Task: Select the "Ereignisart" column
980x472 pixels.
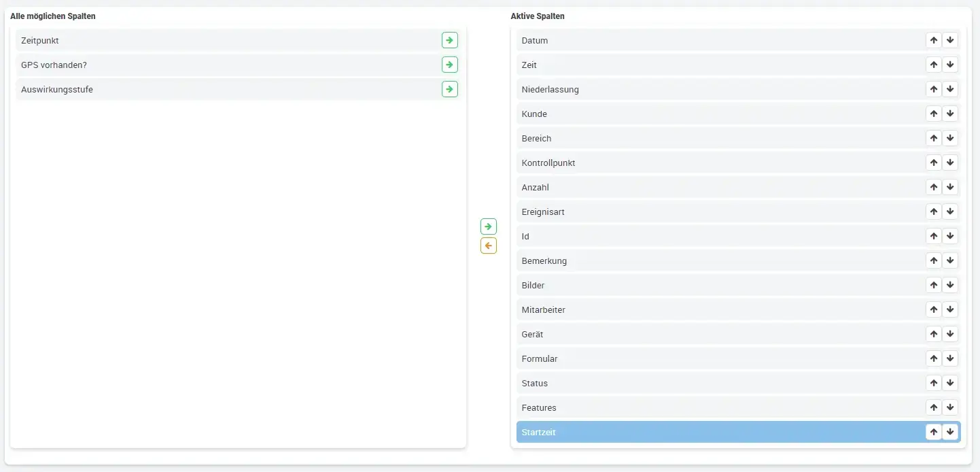Action: pyautogui.click(x=680, y=212)
